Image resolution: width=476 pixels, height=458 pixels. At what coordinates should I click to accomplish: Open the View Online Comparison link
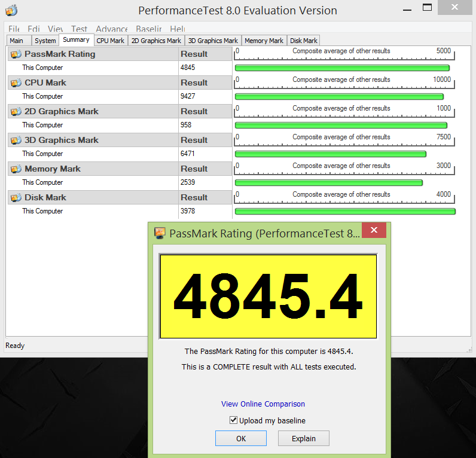[263, 404]
